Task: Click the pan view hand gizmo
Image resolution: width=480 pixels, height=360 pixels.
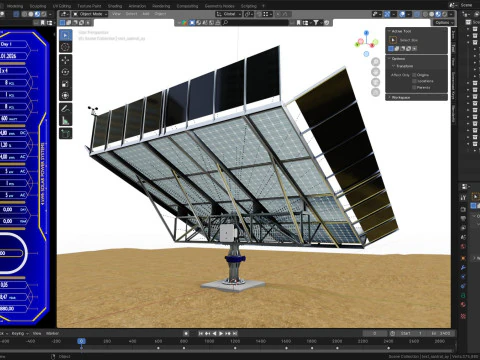Action: click(375, 72)
